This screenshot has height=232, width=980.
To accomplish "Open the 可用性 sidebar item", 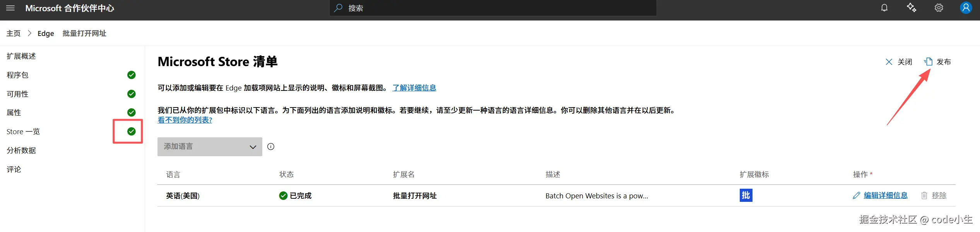I will click(x=17, y=94).
